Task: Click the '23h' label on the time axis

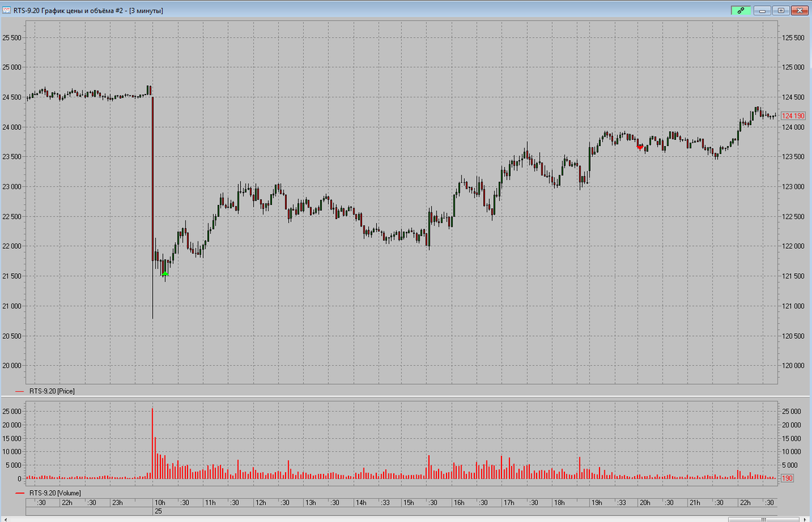Action: click(116, 502)
